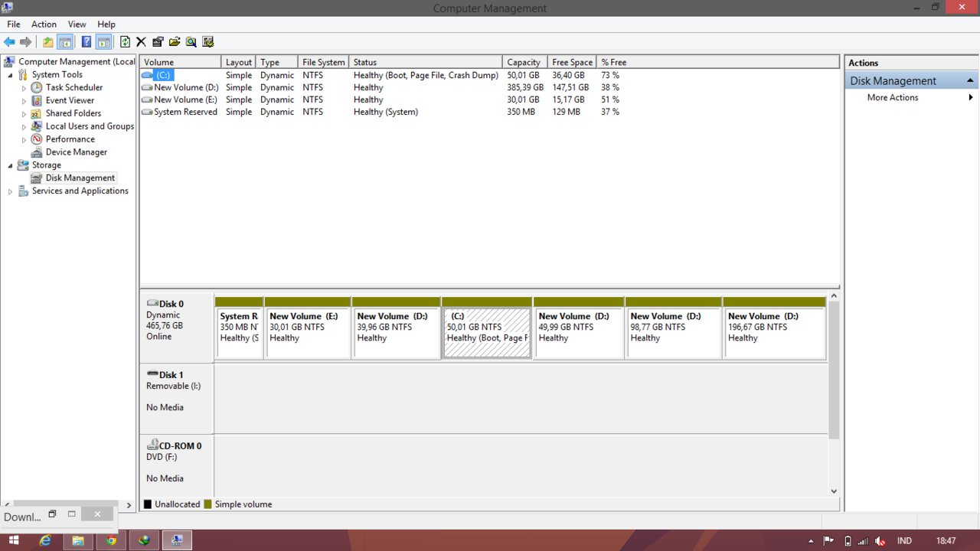This screenshot has height=551, width=980.
Task: Select the New Volume (D:) 98,77 GB partition
Action: [x=674, y=328]
